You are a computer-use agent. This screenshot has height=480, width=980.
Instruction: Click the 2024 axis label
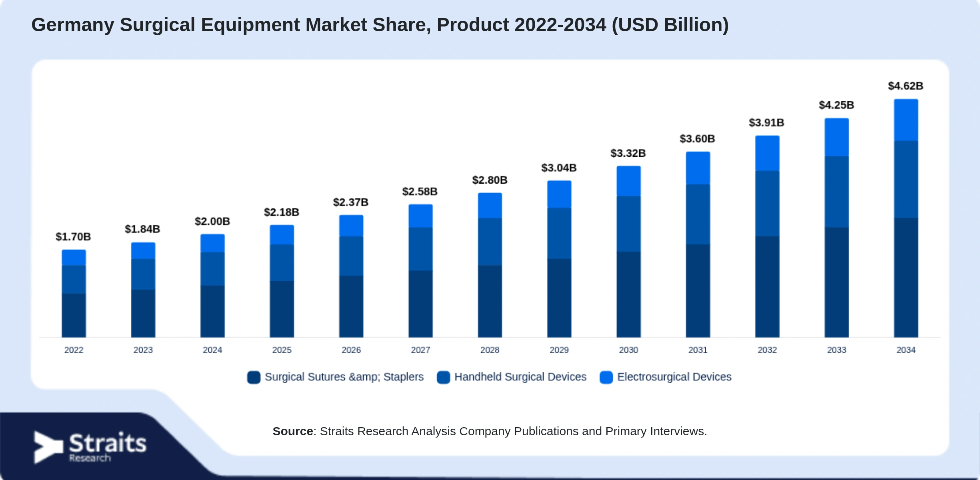pyautogui.click(x=212, y=350)
